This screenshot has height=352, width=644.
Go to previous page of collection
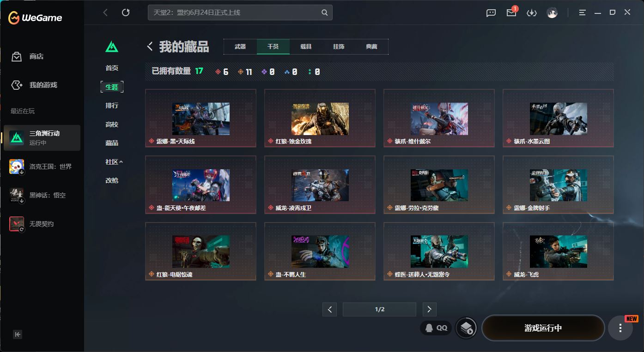[x=329, y=309]
